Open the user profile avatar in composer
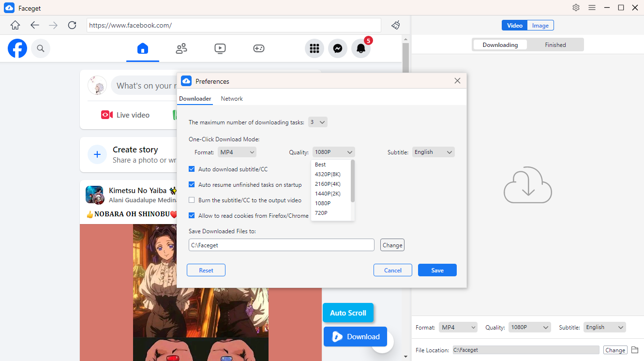Viewport: 644px width, 361px height. pyautogui.click(x=97, y=85)
